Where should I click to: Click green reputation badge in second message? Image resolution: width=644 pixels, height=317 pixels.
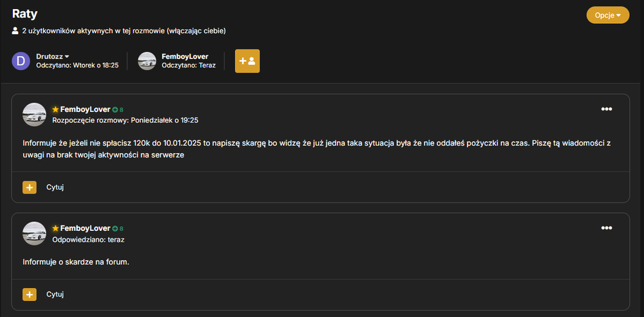[118, 229]
